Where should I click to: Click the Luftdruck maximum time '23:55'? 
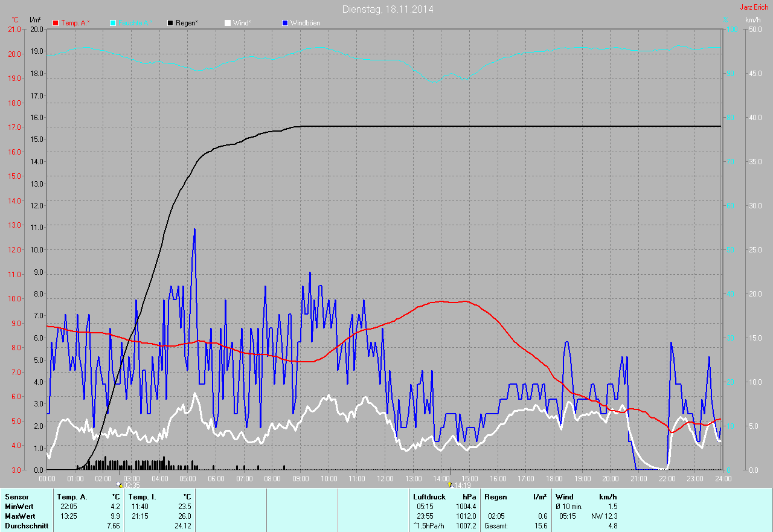click(x=425, y=516)
